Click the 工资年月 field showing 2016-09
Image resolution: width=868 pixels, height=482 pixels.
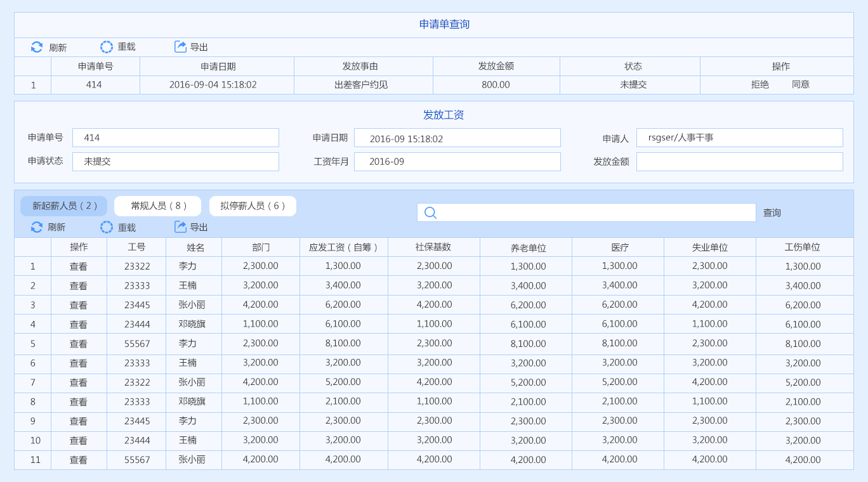click(x=457, y=162)
